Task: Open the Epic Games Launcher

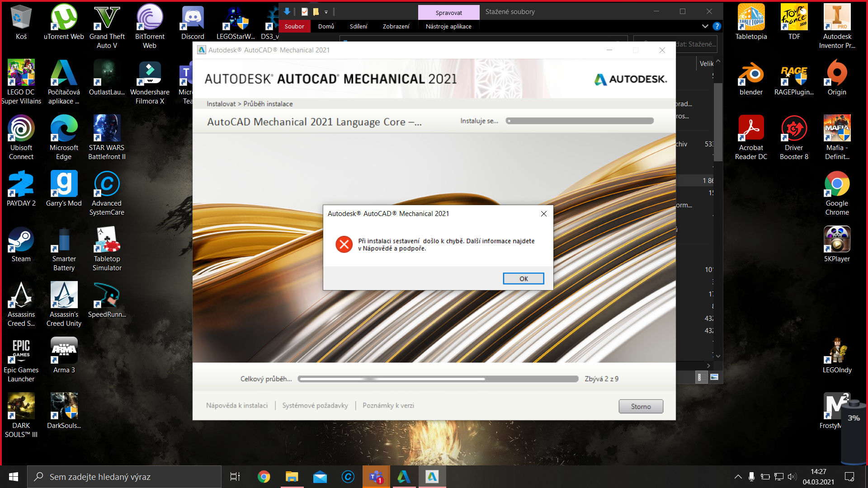Action: [21, 350]
